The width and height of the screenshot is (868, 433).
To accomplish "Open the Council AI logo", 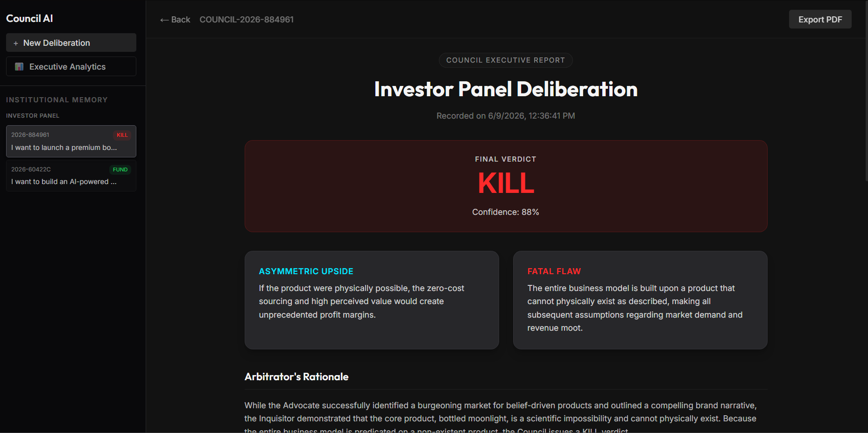I will (29, 18).
